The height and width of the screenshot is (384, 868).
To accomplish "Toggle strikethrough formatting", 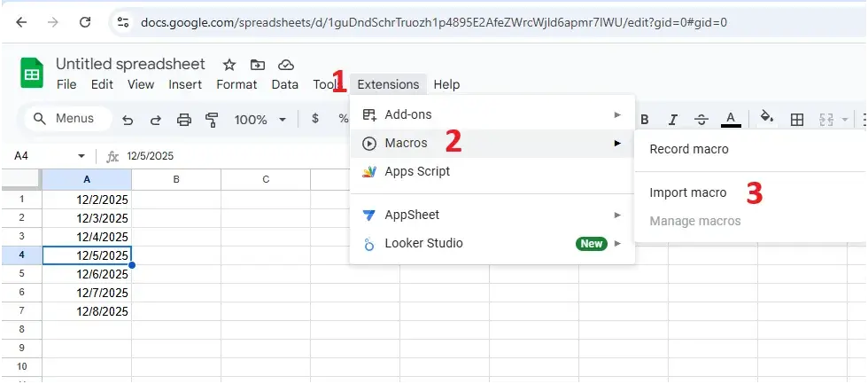I will tap(701, 120).
